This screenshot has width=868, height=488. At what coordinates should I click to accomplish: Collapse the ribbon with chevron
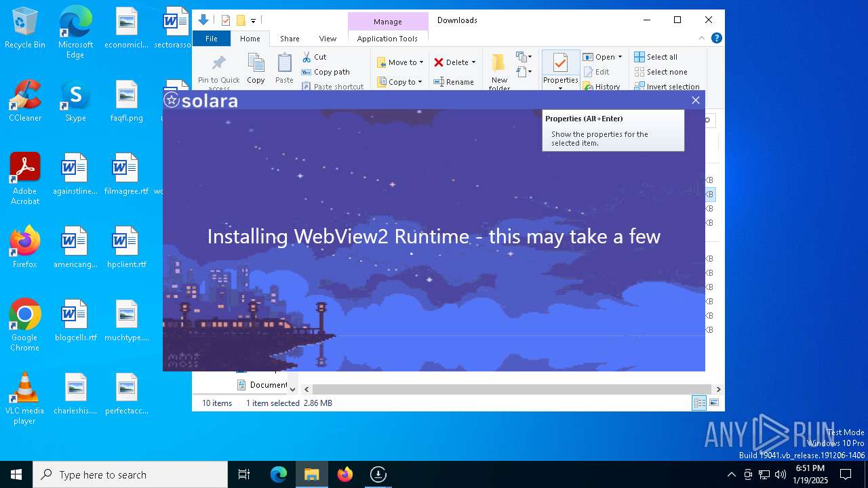coord(702,39)
